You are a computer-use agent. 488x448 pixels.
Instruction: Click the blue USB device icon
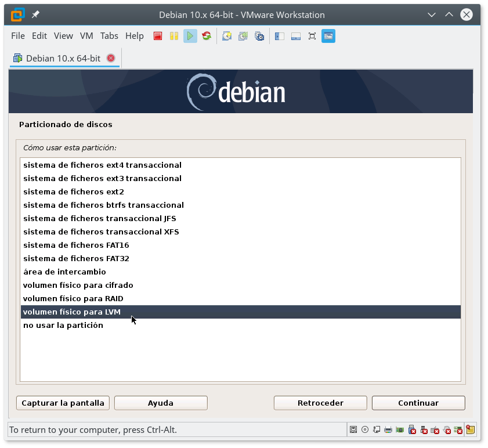coord(412,430)
